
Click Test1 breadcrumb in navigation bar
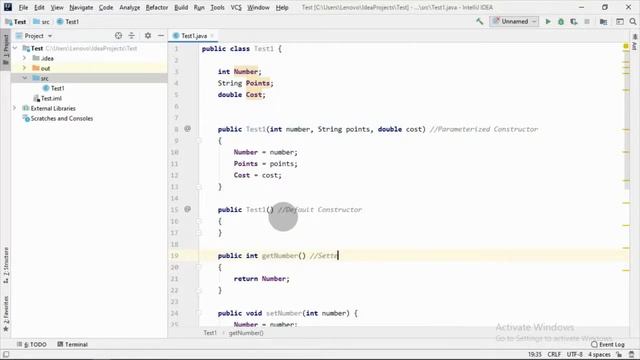pos(68,22)
